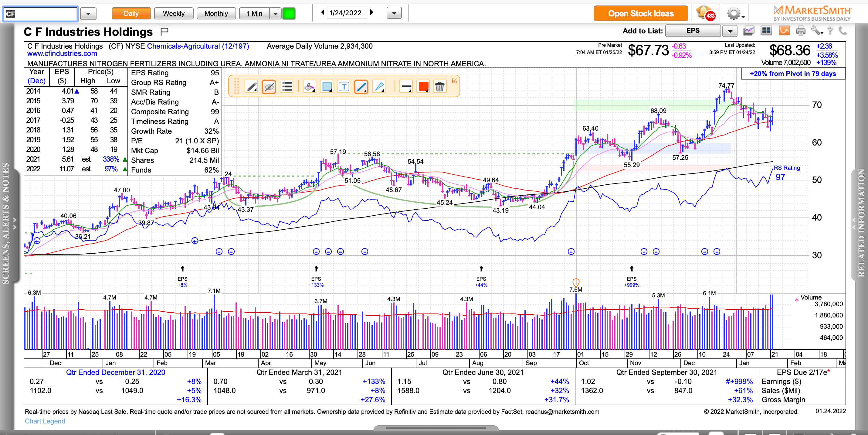Toggle the hide drawings eye icon
The height and width of the screenshot is (435, 868).
[269, 87]
